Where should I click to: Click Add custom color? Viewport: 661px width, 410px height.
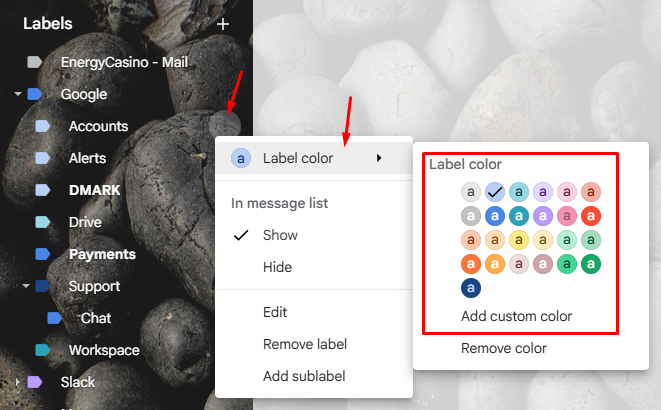click(x=516, y=316)
